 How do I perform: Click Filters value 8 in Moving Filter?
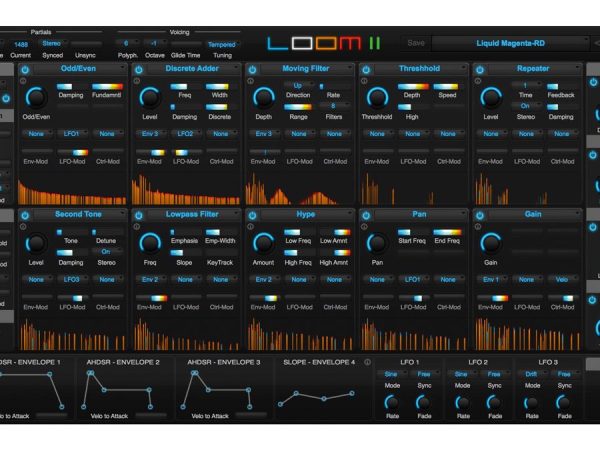[x=334, y=106]
